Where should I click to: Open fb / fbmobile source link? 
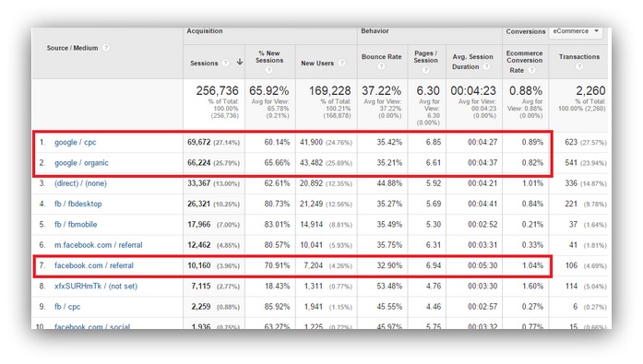tap(76, 224)
